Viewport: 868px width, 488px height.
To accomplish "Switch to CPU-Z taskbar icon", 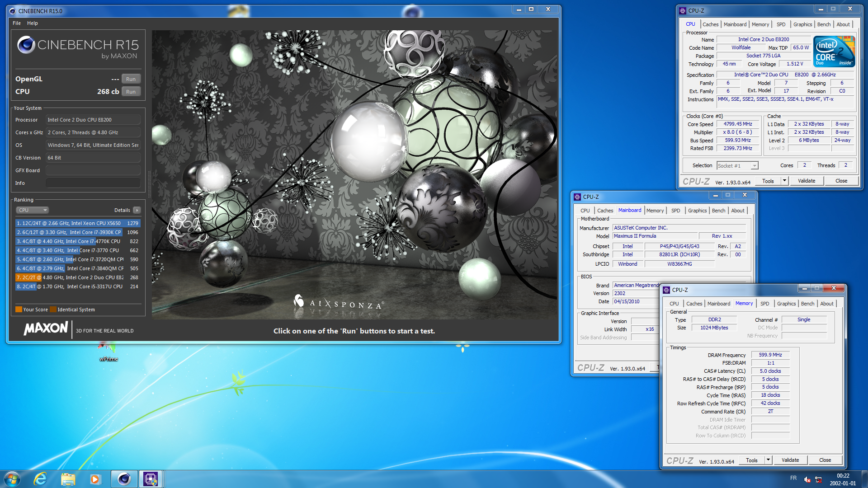I will point(151,479).
